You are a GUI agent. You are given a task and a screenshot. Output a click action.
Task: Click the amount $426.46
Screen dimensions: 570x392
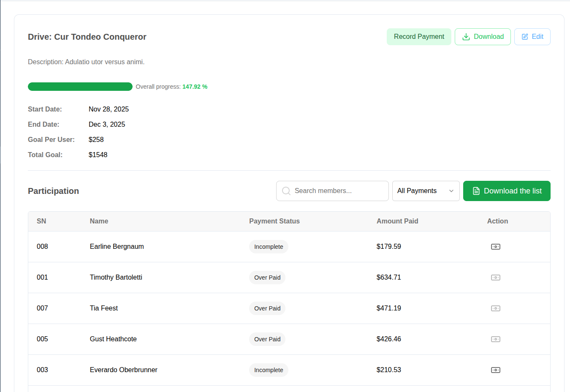(x=389, y=339)
